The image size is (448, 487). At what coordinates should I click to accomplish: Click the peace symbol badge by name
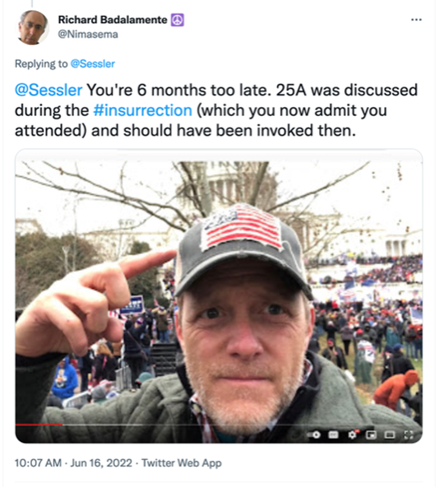(x=178, y=20)
